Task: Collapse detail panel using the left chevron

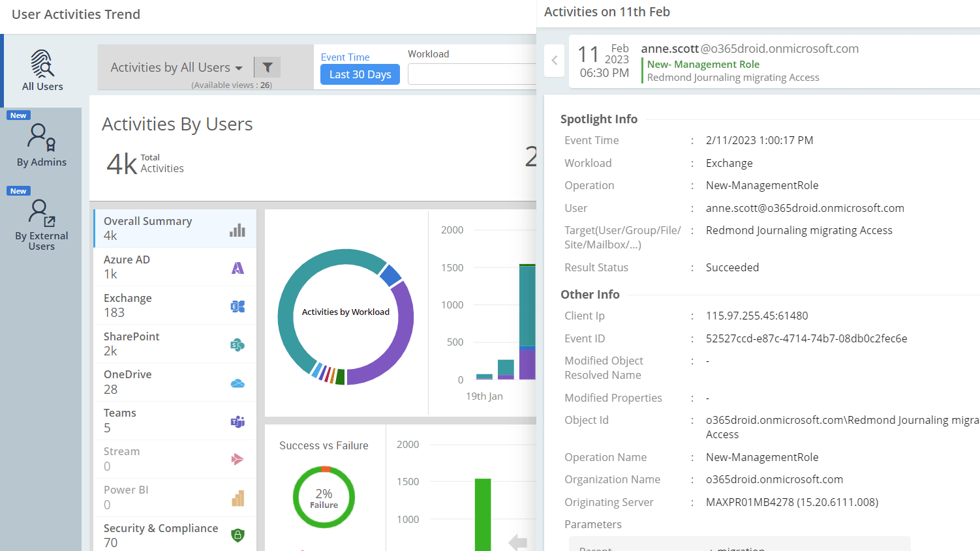Action: pyautogui.click(x=554, y=60)
